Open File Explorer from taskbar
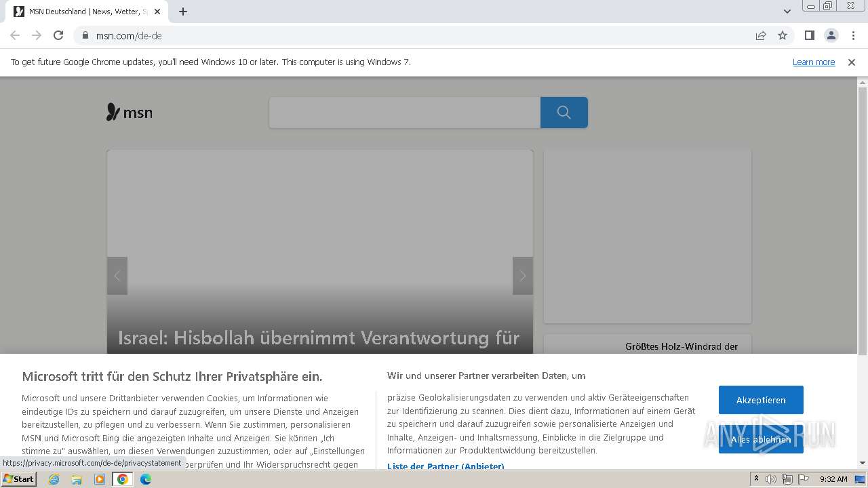868x488 pixels. 77,479
